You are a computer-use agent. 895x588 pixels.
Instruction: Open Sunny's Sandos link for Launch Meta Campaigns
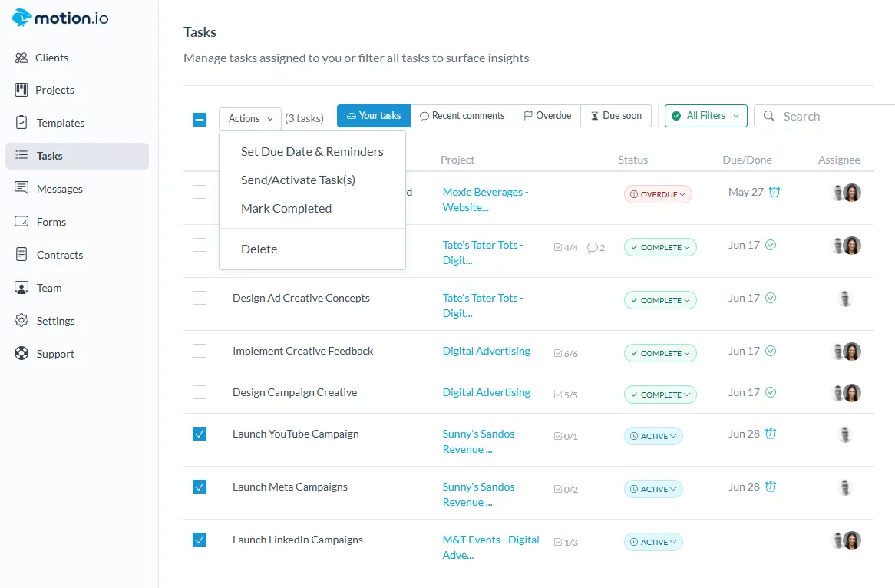click(481, 494)
